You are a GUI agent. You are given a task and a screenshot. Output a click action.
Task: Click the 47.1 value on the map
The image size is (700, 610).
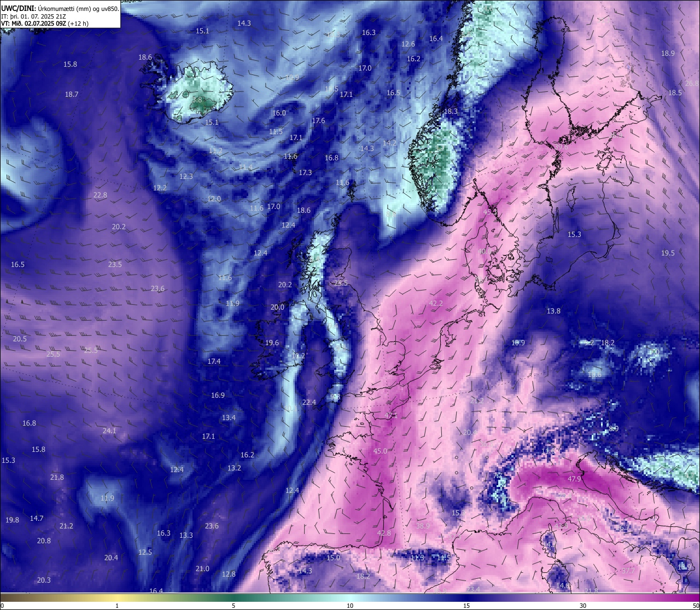tap(391, 416)
